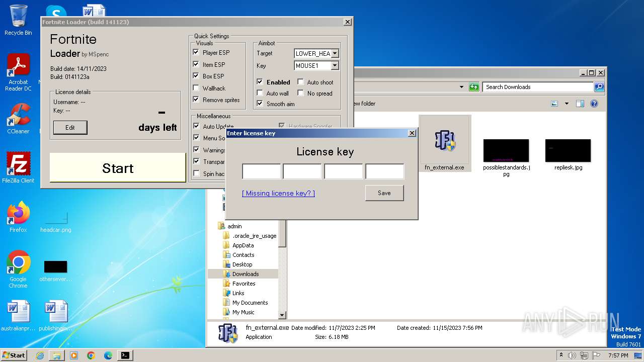Launch Acrobat Reader DC from desktop
Screen dimensions: 644x362
[18, 72]
